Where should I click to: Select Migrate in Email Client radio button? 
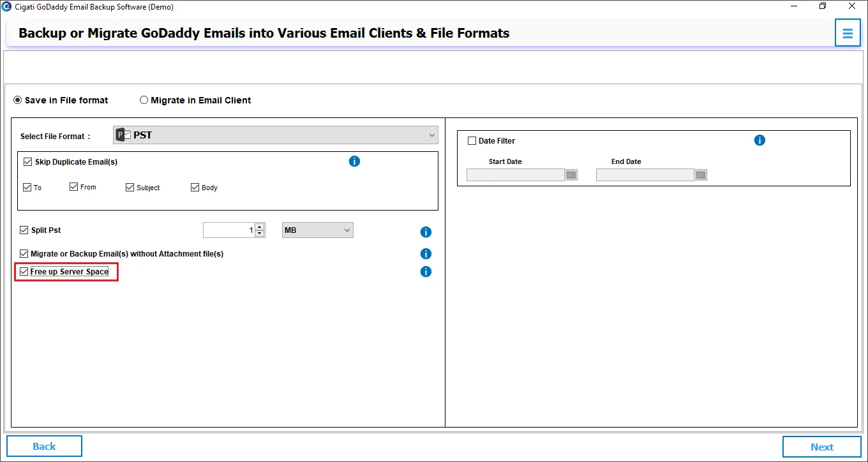[144, 100]
